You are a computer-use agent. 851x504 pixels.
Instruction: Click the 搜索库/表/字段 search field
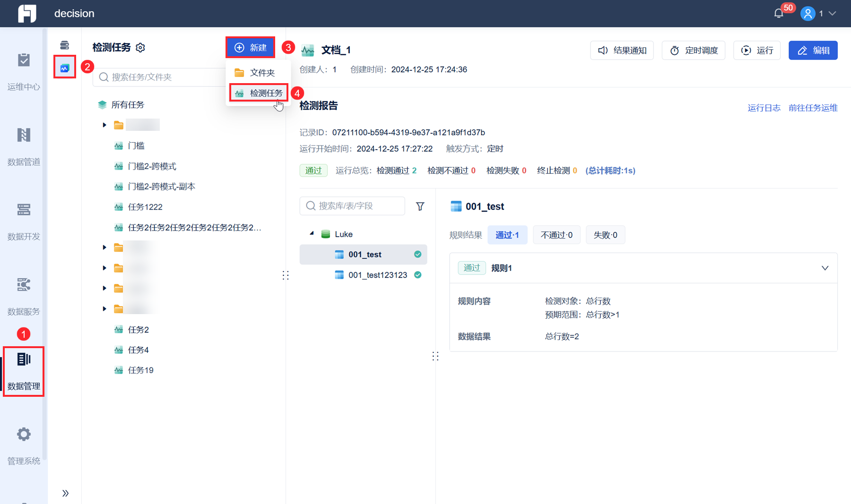click(x=352, y=206)
